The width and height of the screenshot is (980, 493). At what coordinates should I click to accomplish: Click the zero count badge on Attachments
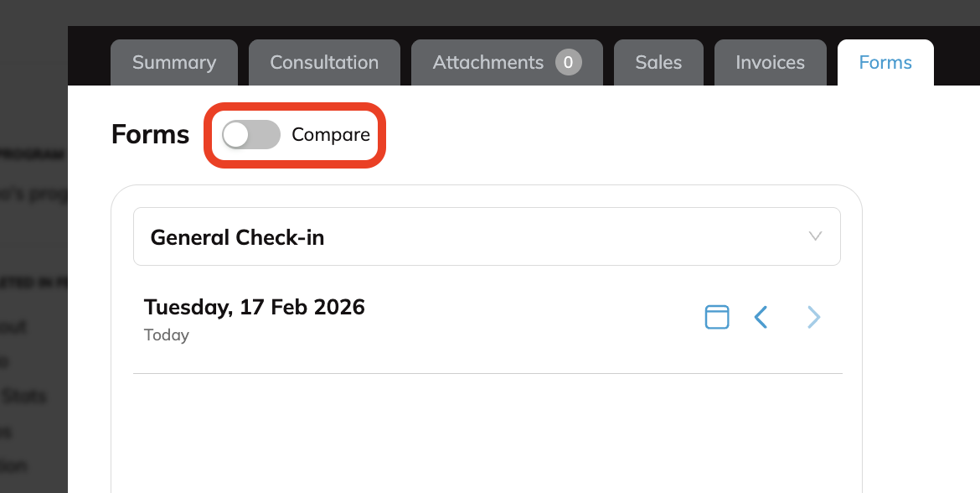(x=567, y=62)
